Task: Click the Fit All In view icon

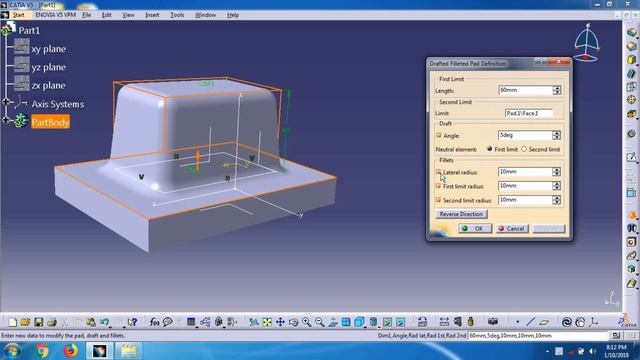Action: (x=267, y=322)
